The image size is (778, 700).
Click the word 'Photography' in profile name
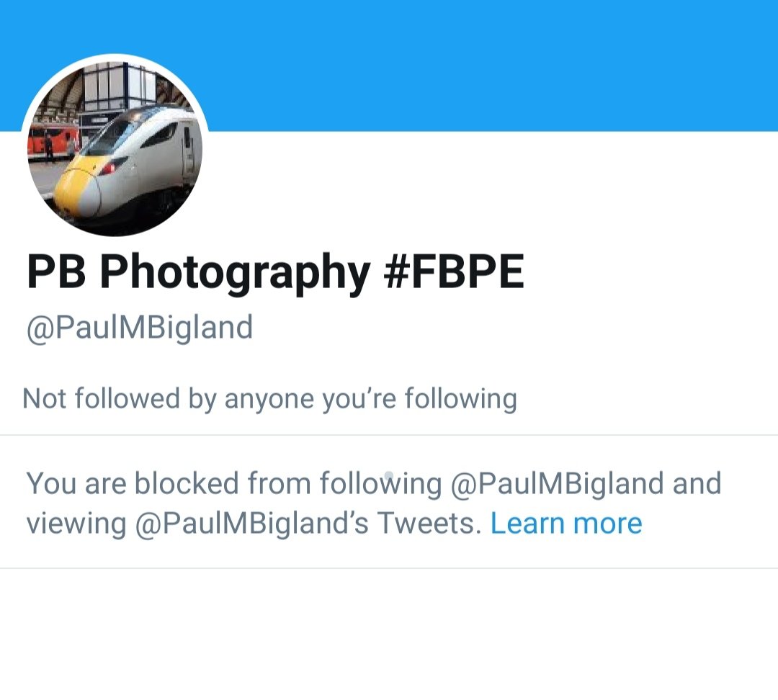(x=235, y=273)
